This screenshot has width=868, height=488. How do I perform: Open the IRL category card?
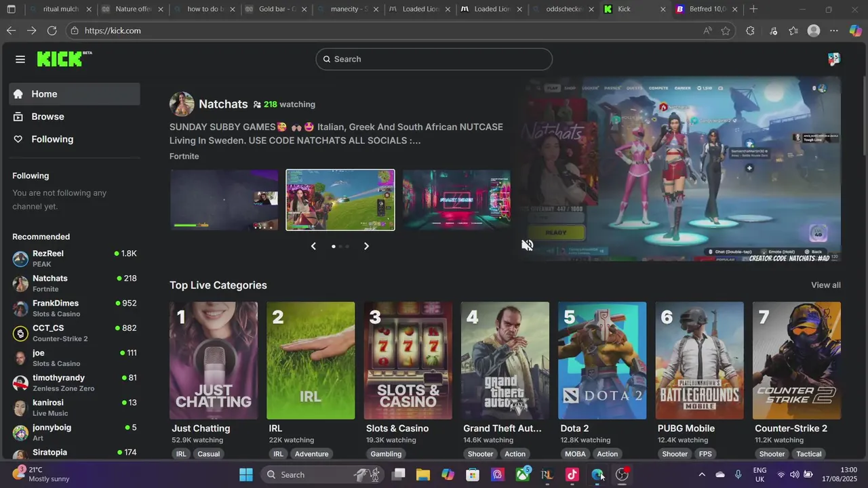(x=311, y=361)
